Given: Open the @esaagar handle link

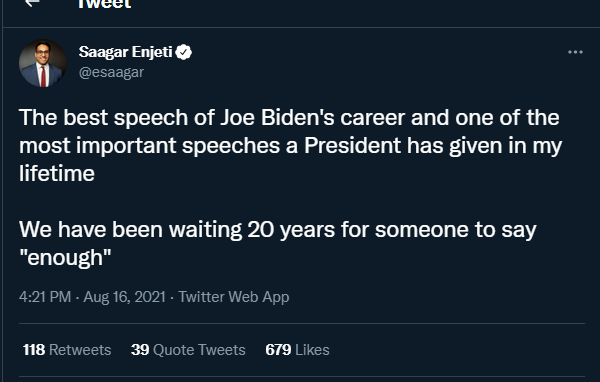Looking at the screenshot, I should pyautogui.click(x=111, y=72).
